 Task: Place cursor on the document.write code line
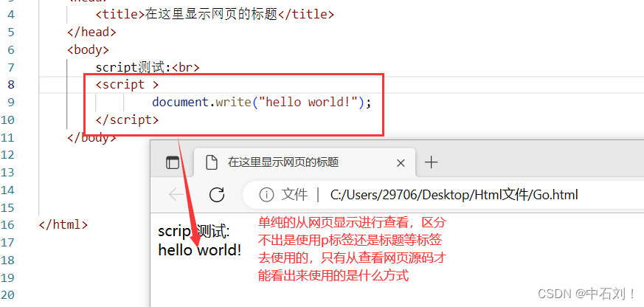[261, 102]
